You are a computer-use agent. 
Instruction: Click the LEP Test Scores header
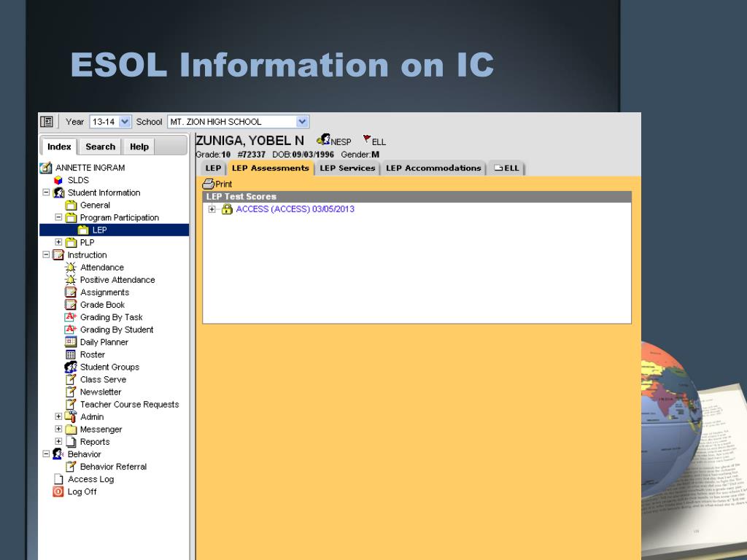(417, 197)
